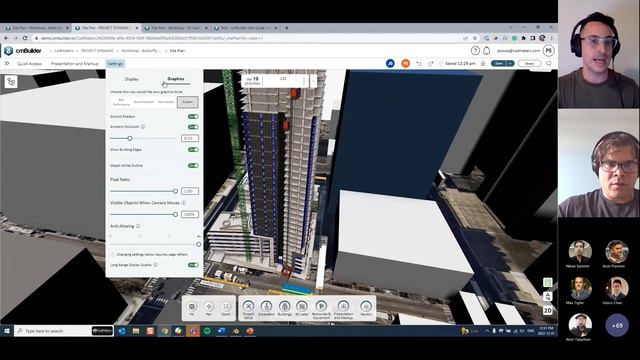This screenshot has height=360, width=640.
Task: Toggle the Ground Shadow switch
Action: [x=193, y=117]
